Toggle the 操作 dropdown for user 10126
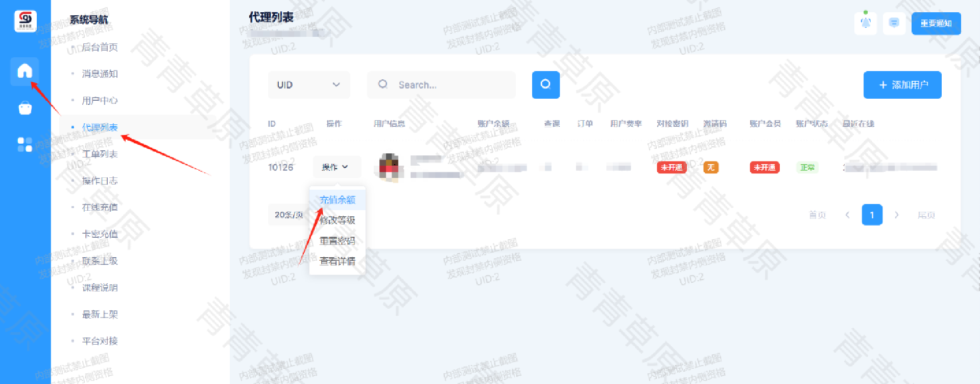Screen dimensions: 980x384 click(x=336, y=167)
